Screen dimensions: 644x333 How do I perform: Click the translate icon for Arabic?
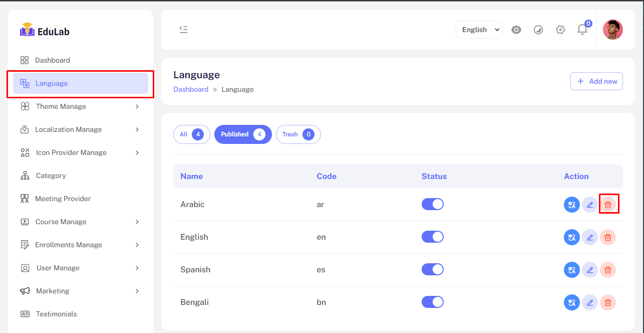coord(572,205)
